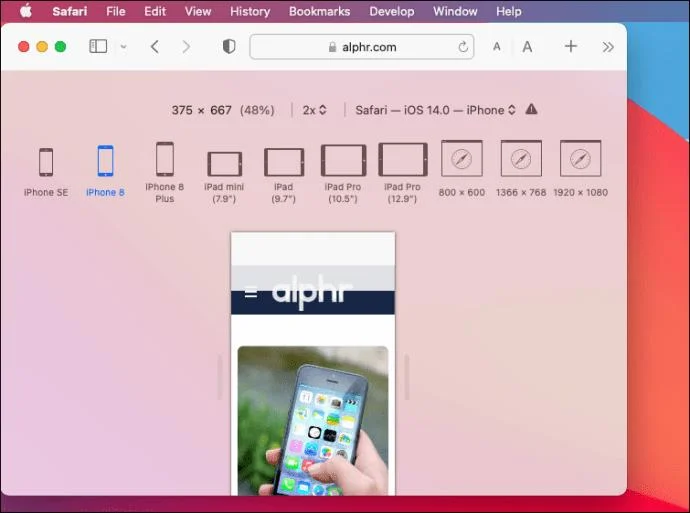Select the iPhone 8 device preset

tap(105, 171)
